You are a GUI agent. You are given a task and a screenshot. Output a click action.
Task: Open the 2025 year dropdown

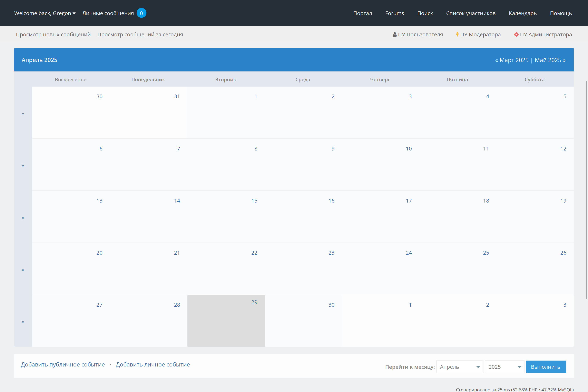tap(504, 367)
